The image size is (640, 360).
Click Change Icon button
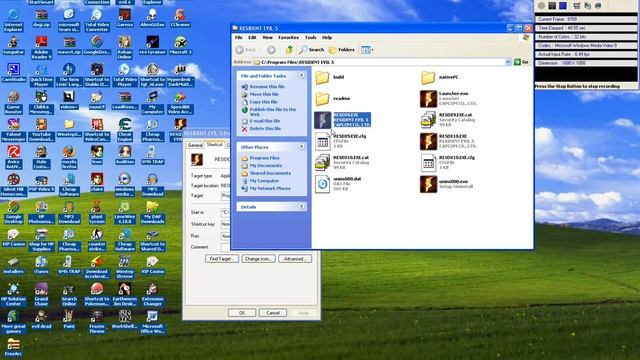tap(258, 259)
